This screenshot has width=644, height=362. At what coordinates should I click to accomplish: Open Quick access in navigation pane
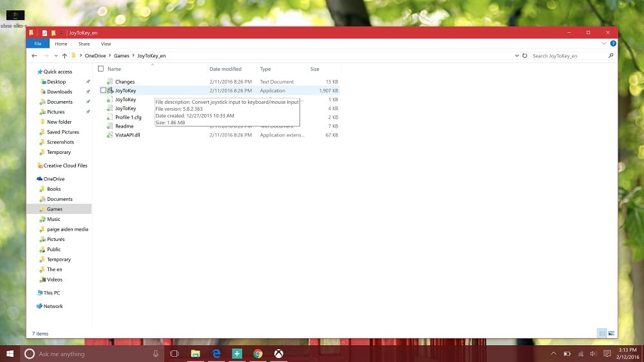[57, 71]
